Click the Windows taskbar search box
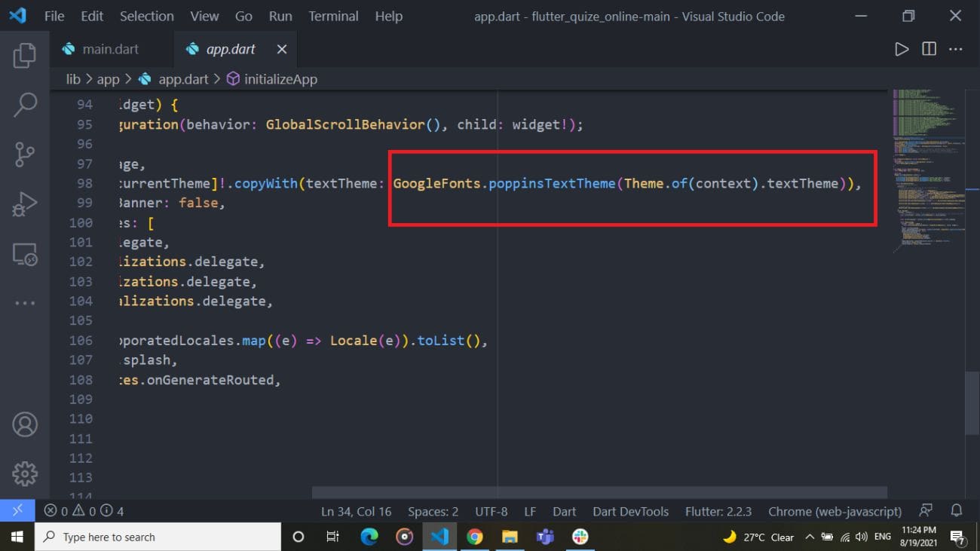This screenshot has height=551, width=980. point(158,537)
